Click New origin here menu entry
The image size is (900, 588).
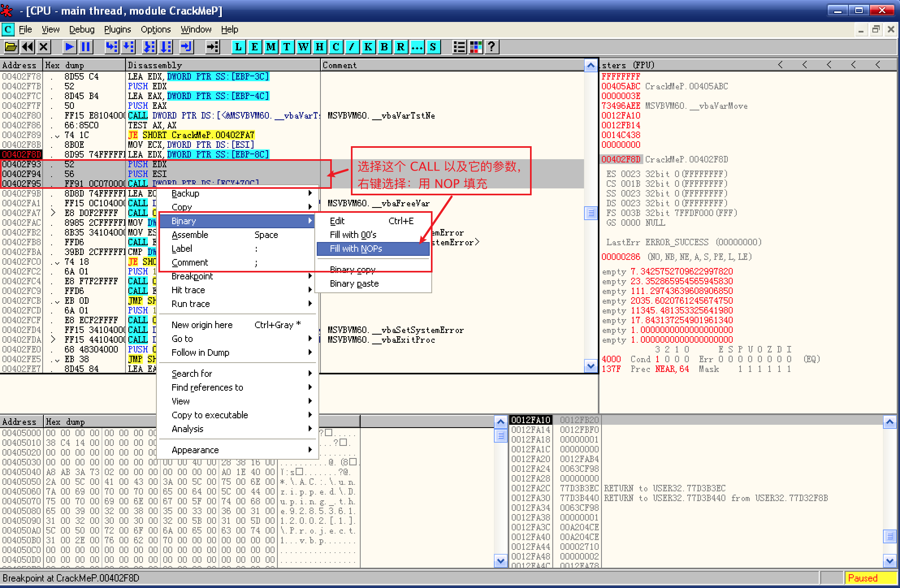coord(202,325)
